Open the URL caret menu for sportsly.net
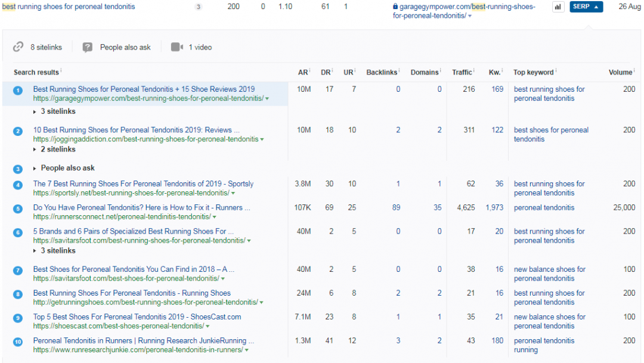This screenshot has height=363, width=644. [x=233, y=194]
